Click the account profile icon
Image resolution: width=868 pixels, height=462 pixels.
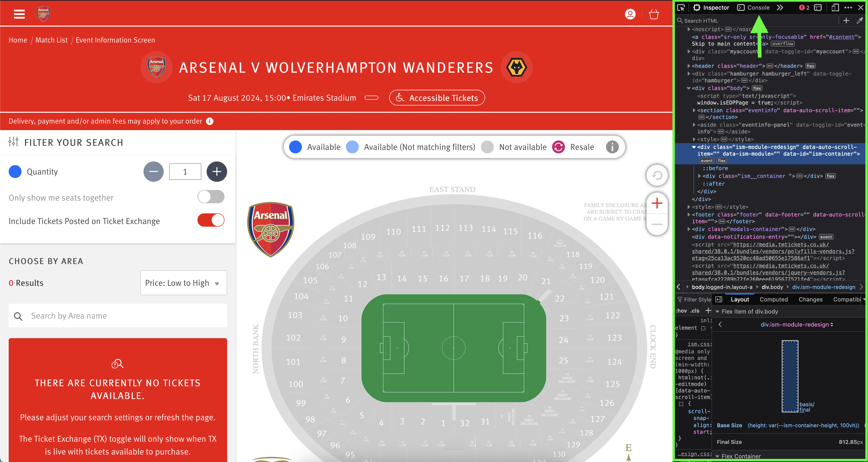click(x=630, y=14)
